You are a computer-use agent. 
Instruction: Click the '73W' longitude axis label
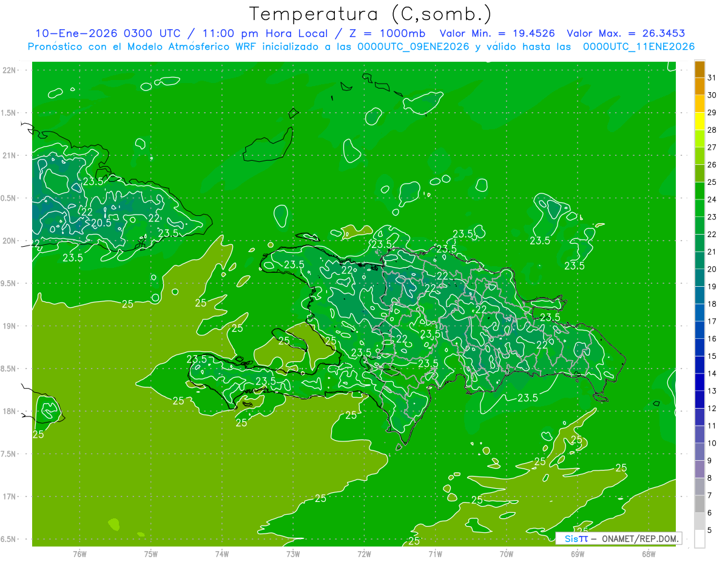293,554
